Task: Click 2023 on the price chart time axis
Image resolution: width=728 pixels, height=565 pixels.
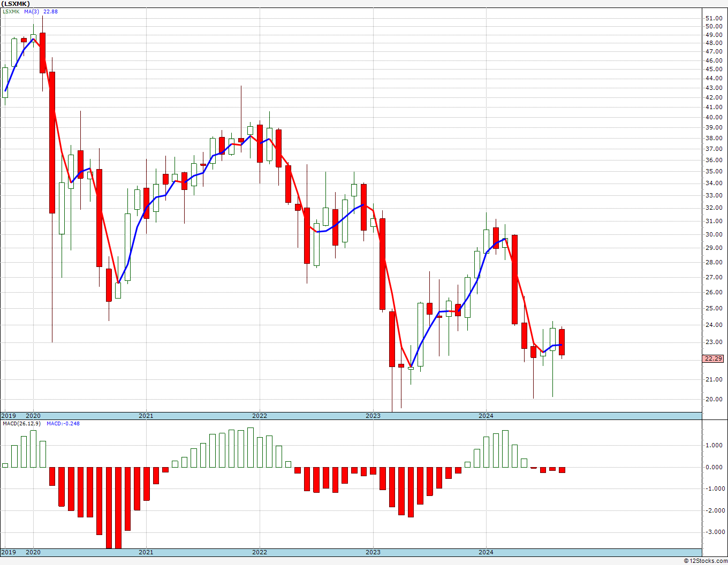Action: coord(373,416)
